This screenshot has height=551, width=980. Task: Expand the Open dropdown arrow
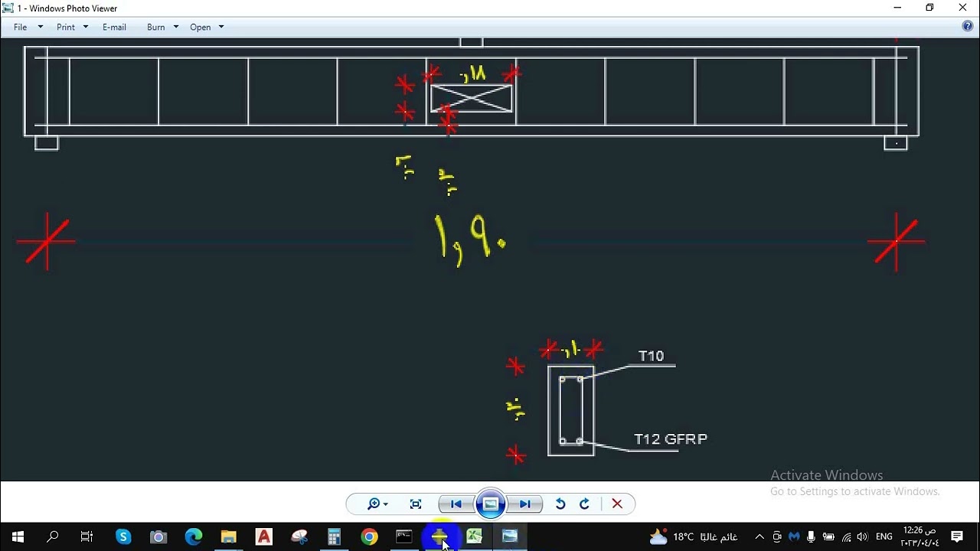pos(221,27)
